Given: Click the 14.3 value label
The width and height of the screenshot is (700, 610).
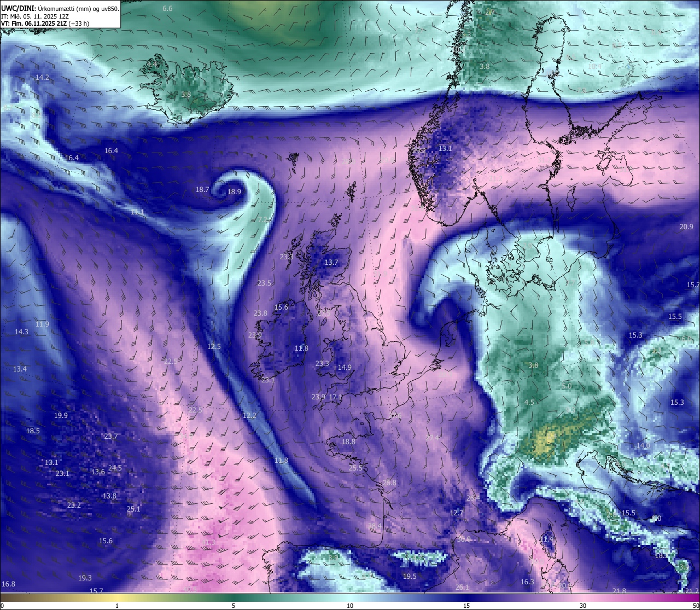Looking at the screenshot, I should pyautogui.click(x=21, y=332).
